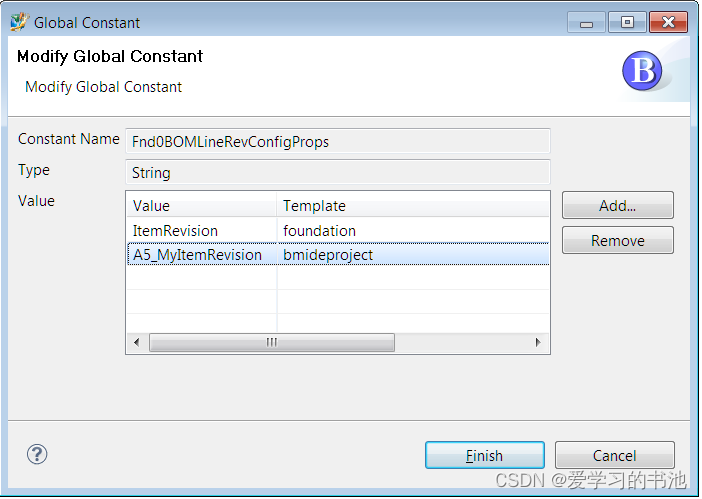
Task: Select the ItemRevision value row
Action: coord(175,230)
